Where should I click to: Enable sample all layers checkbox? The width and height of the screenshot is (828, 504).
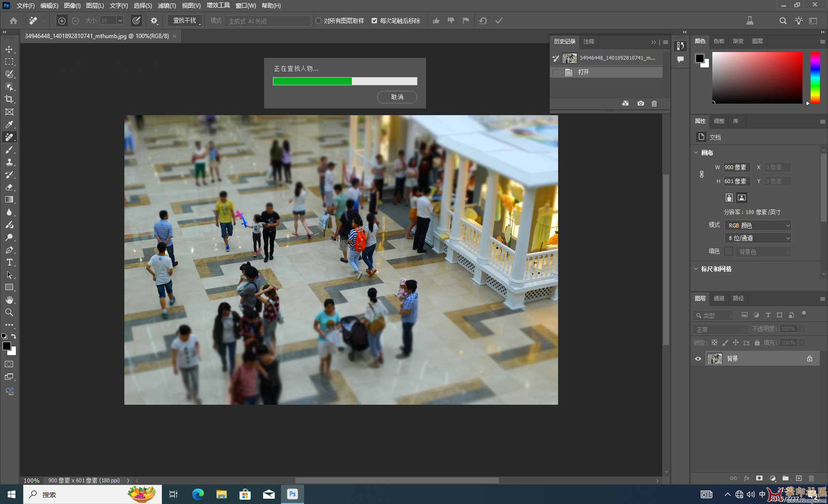[x=318, y=21]
